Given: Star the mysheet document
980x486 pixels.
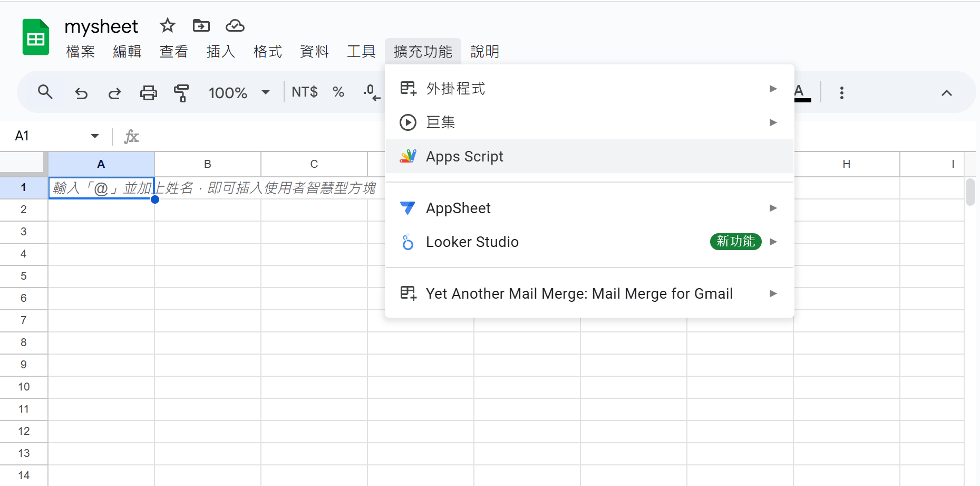Looking at the screenshot, I should click(x=167, y=25).
